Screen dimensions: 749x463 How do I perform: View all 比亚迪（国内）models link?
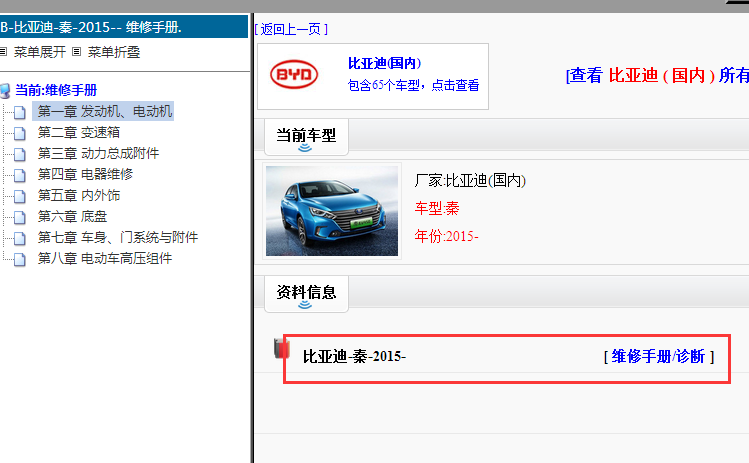click(x=657, y=75)
